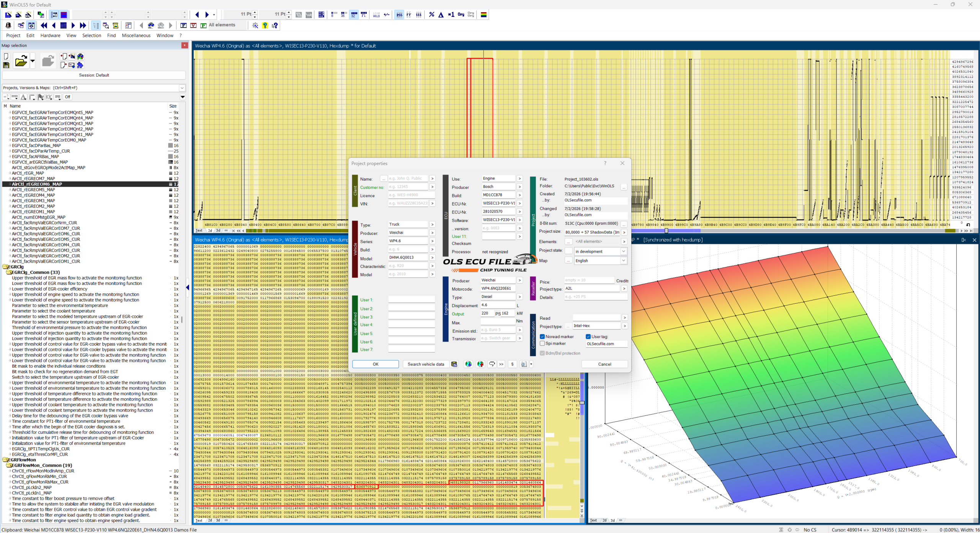980x533 pixels.
Task: Open the Hardware menu
Action: 50,35
